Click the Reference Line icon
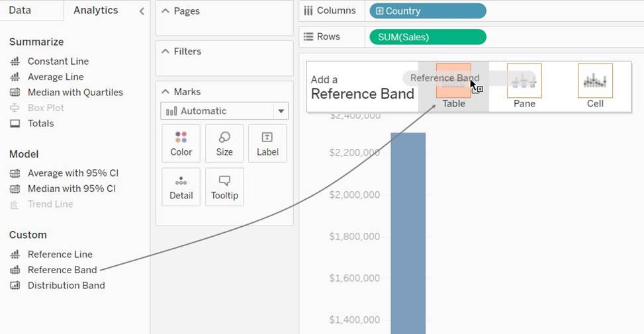Image resolution: width=644 pixels, height=334 pixels. click(x=15, y=255)
